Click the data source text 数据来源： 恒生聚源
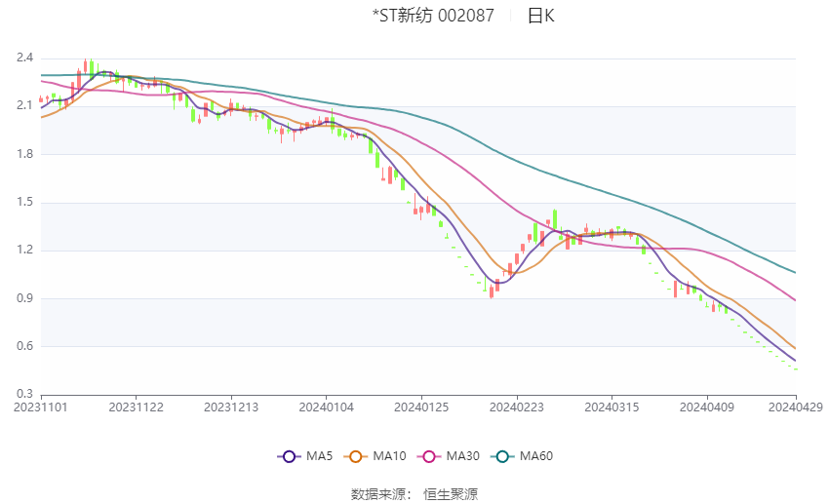The height and width of the screenshot is (504, 829). (x=414, y=494)
